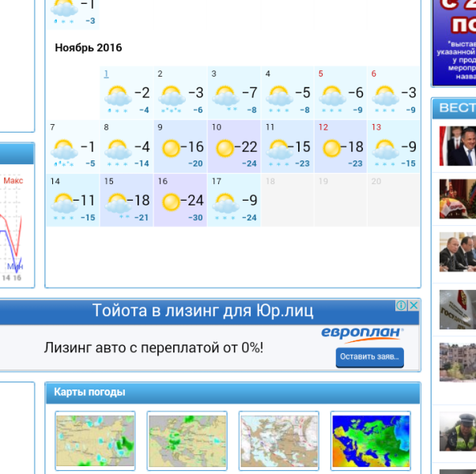The width and height of the screenshot is (476, 474).
Task: Click the snowy cloud icon on November 7
Action: pyautogui.click(x=63, y=149)
